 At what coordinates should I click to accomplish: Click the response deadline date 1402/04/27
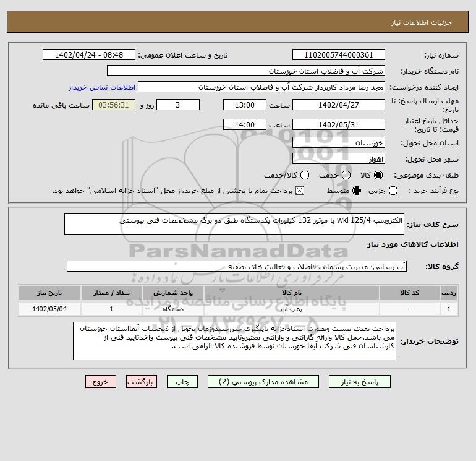339,105
